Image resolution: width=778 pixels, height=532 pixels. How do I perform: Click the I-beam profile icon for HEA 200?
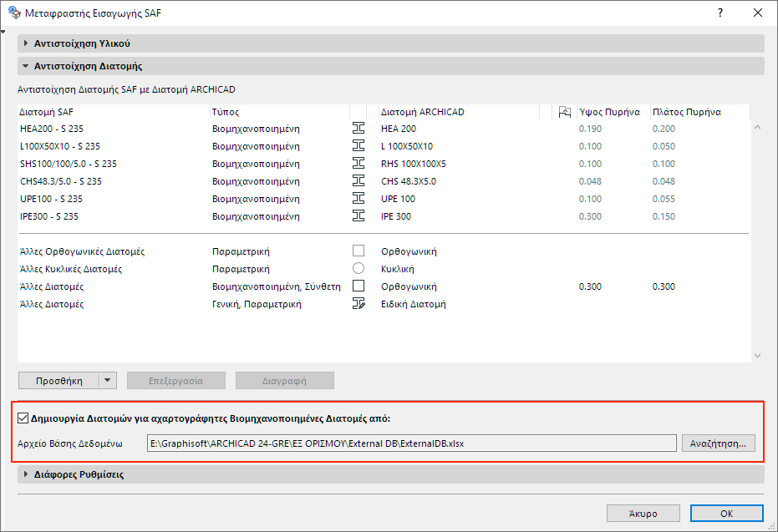(358, 129)
